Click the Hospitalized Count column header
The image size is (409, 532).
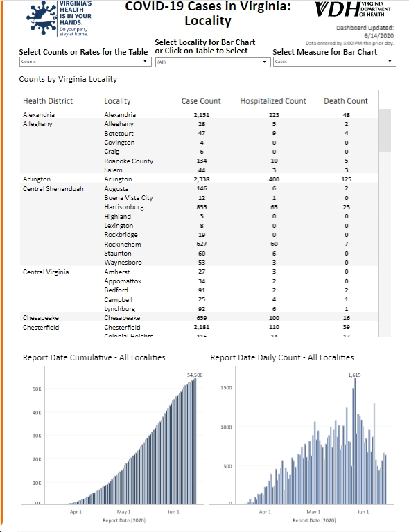[x=273, y=101]
